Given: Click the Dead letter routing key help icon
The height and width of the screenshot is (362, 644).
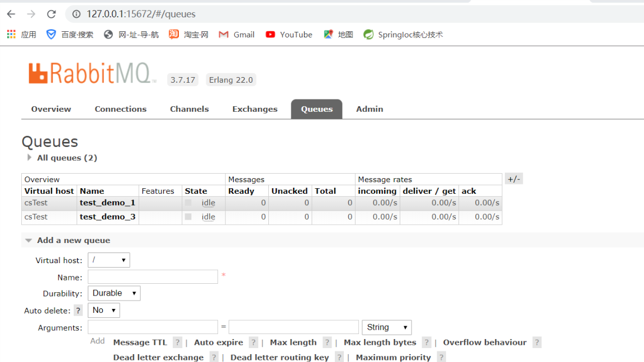Looking at the screenshot, I should tap(339, 358).
